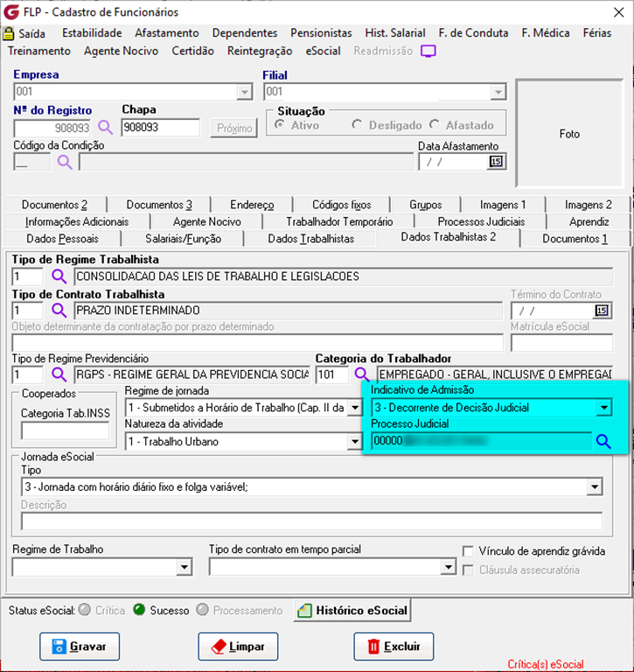634x672 pixels.
Task: Check Vínculo de aprendiz grávida
Action: (x=468, y=551)
